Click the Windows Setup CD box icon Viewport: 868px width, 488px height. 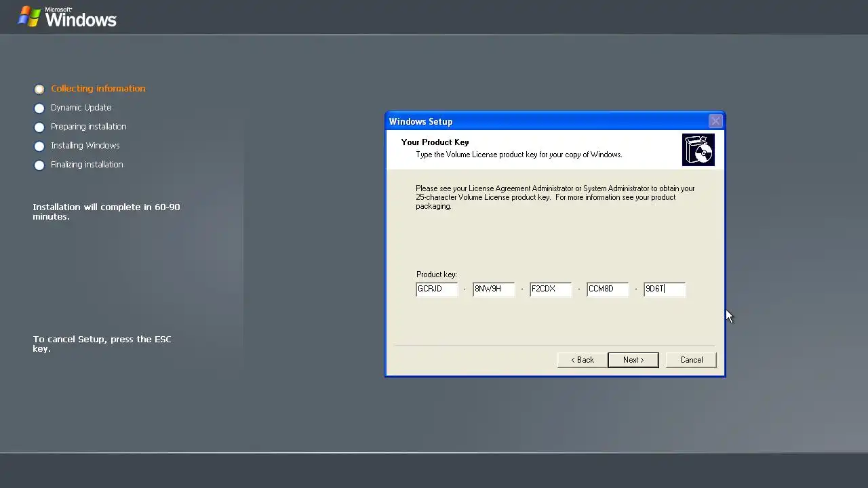tap(698, 150)
